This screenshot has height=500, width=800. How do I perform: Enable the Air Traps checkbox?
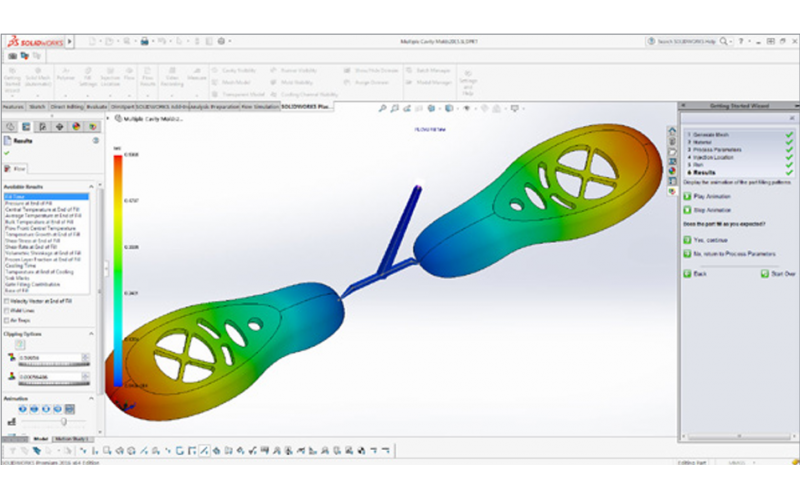[7, 320]
